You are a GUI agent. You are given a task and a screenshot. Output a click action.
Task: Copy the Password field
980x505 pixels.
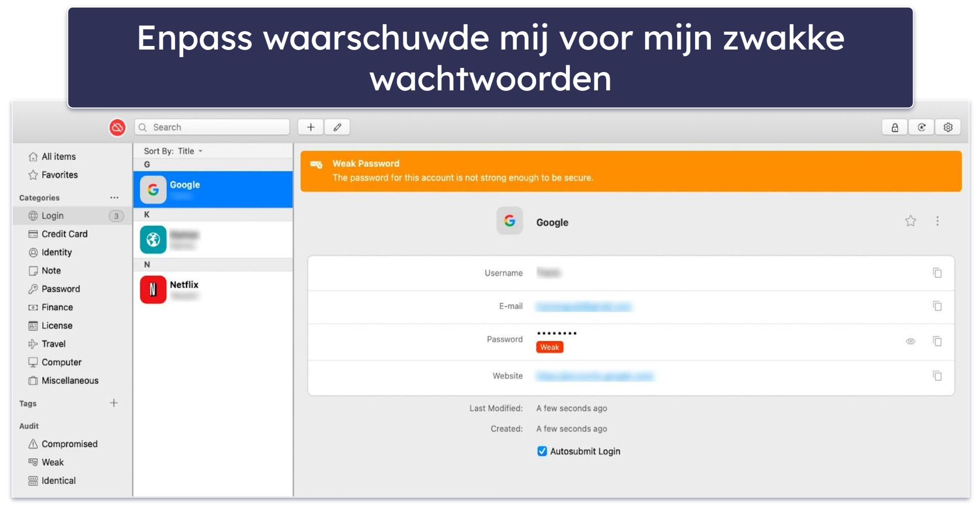[937, 341]
